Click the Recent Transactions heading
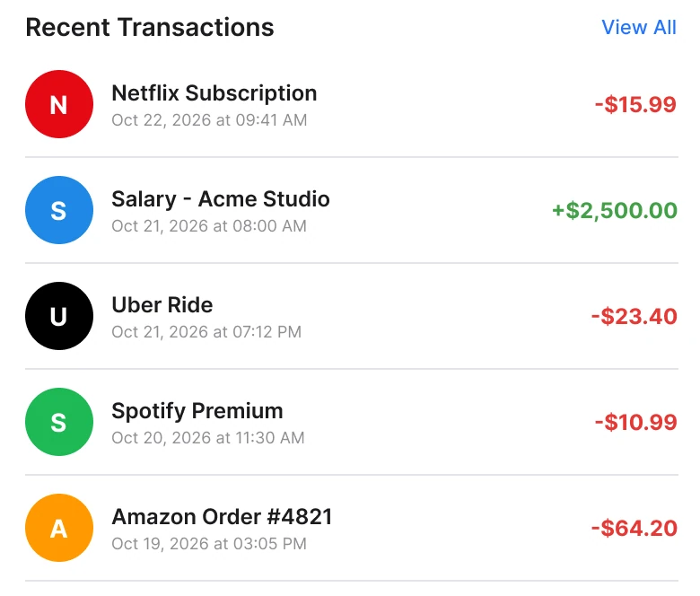The image size is (700, 596). pyautogui.click(x=150, y=27)
